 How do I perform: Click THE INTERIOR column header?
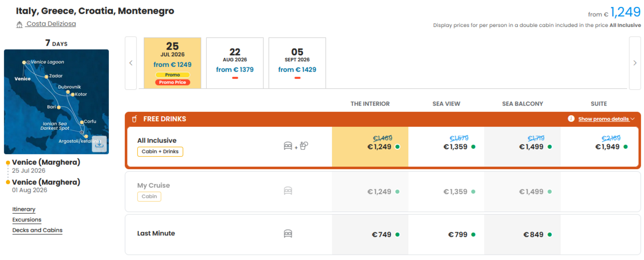point(370,104)
